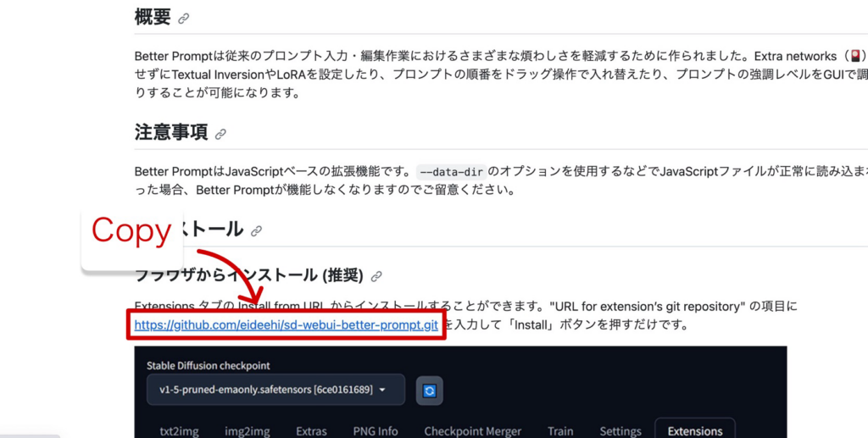Click the Stable Diffusion checkpoint label
This screenshot has width=868, height=438.
point(208,365)
